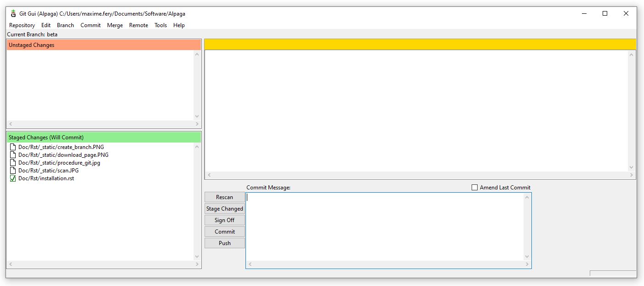
Task: Open the Repository menu
Action: (x=22, y=25)
